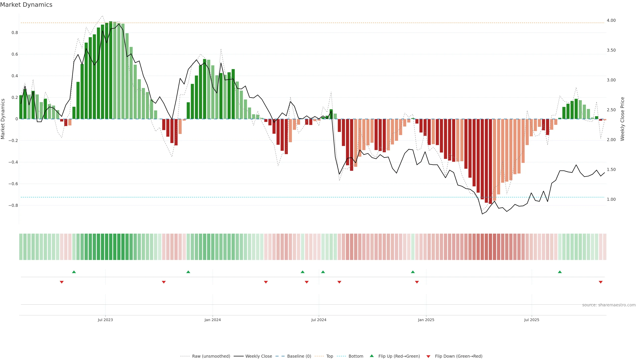The image size is (644, 362).
Task: Click the green flip-up triangle just after Jul 2024
Action: tap(323, 272)
